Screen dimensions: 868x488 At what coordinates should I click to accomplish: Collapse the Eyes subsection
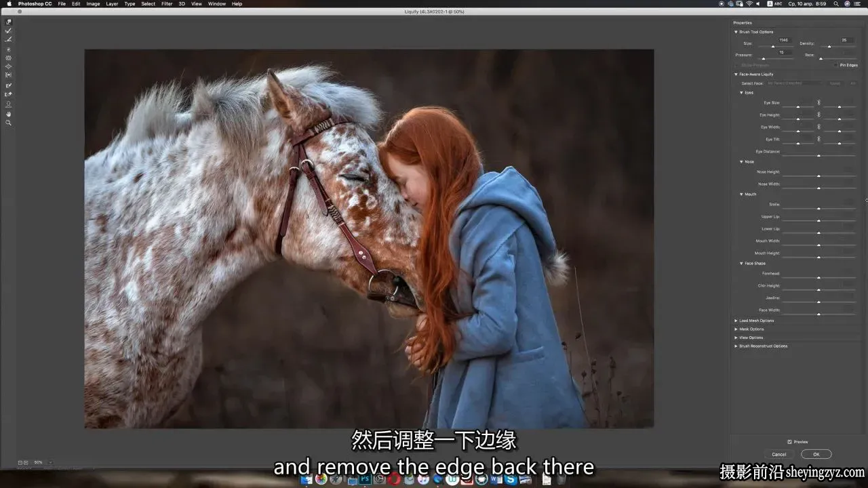click(742, 93)
